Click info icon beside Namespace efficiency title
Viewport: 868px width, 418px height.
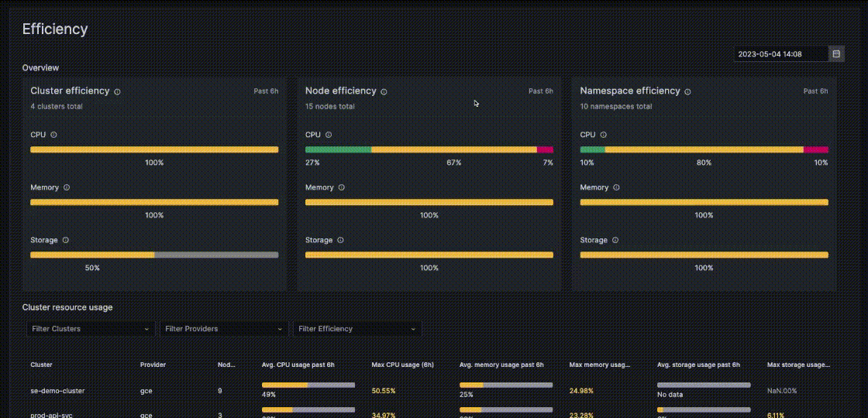tap(687, 91)
